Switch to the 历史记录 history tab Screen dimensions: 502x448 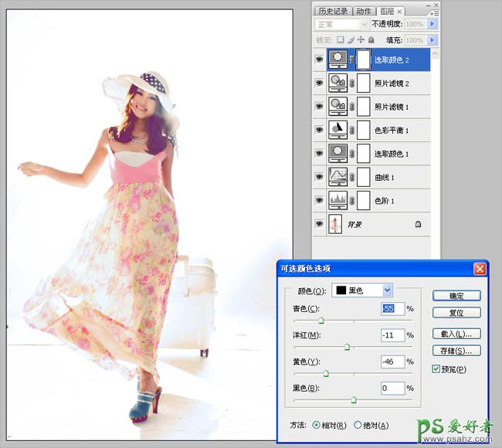pyautogui.click(x=332, y=11)
